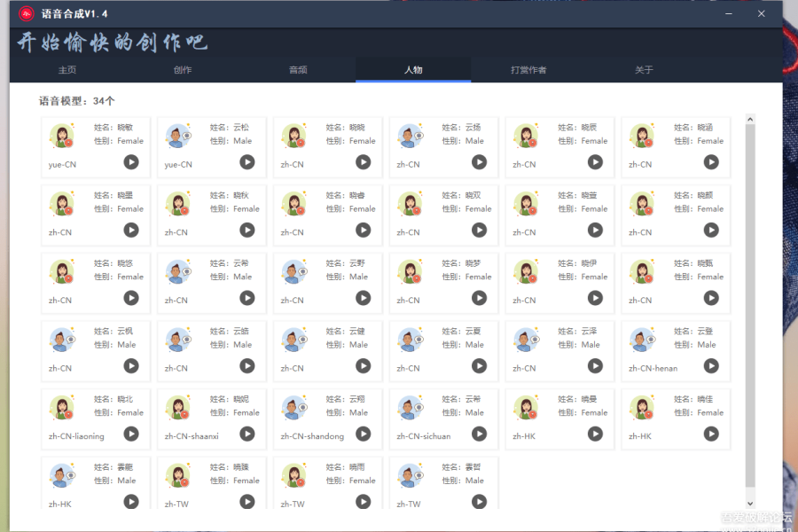This screenshot has height=532, width=798.
Task: Play the 晓梦 voice sample
Action: (479, 299)
